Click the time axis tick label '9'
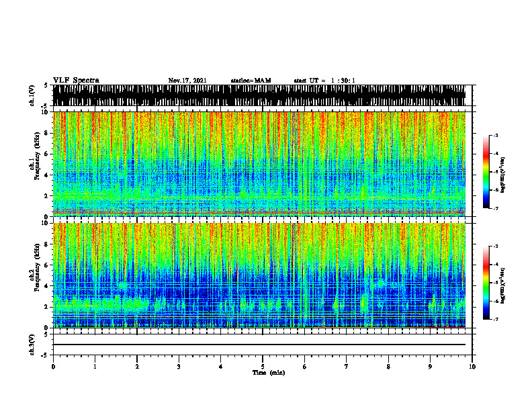 pos(430,367)
